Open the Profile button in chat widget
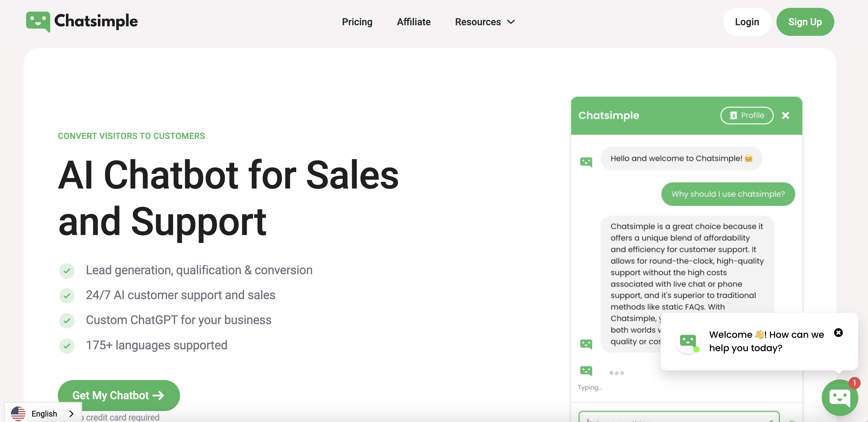This screenshot has width=868, height=422. point(747,116)
